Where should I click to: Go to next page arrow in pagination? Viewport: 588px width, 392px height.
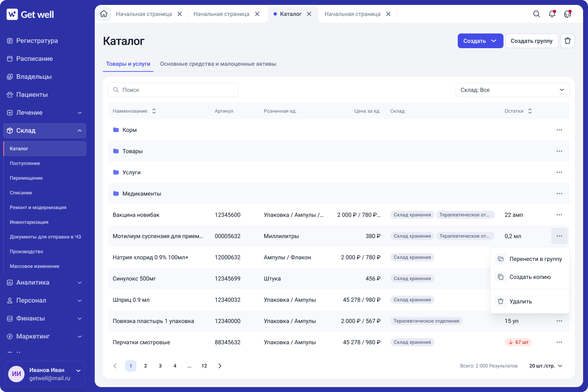220,366
